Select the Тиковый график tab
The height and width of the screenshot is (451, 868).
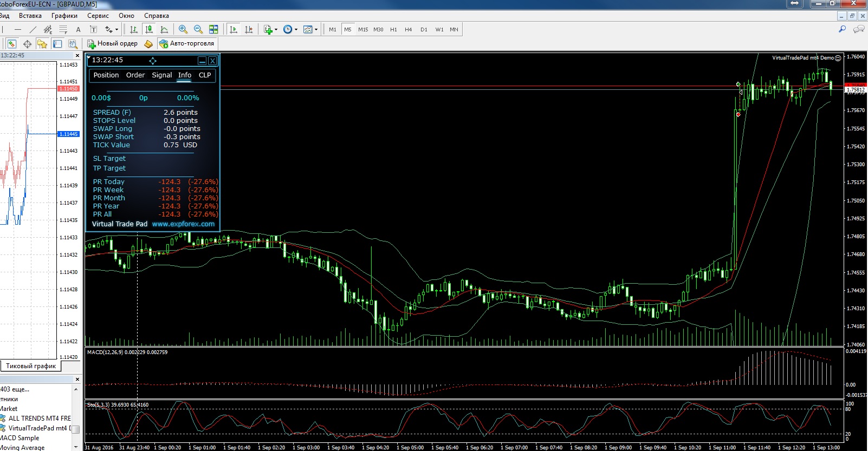click(x=31, y=366)
